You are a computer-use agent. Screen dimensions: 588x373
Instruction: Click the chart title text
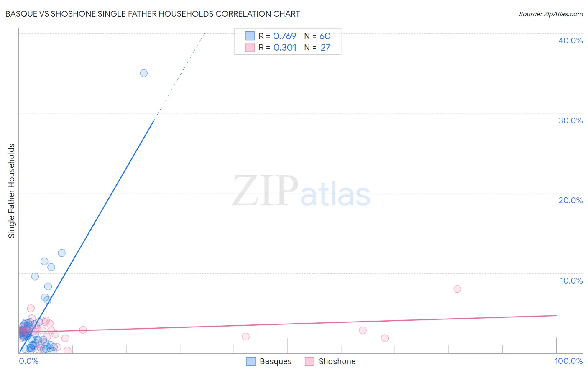coord(152,14)
